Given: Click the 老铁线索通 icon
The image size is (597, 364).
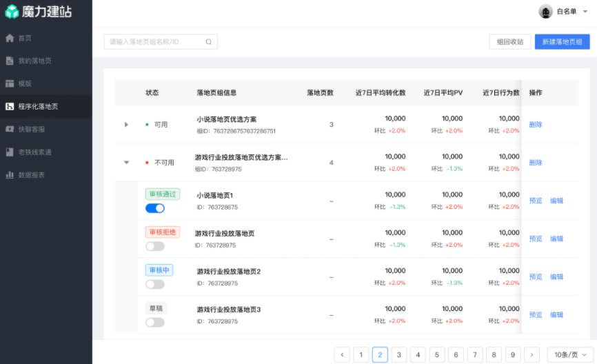Looking at the screenshot, I should pyautogui.click(x=10, y=152).
